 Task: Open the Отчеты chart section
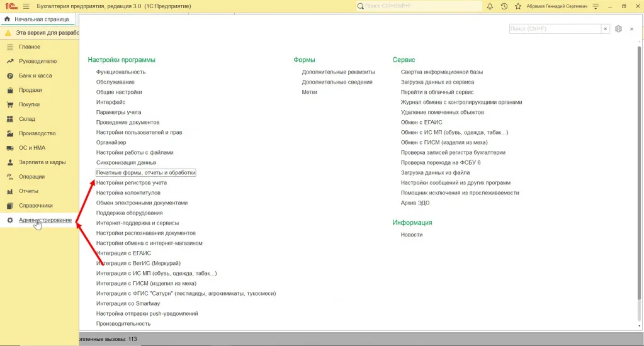pyautogui.click(x=10, y=191)
